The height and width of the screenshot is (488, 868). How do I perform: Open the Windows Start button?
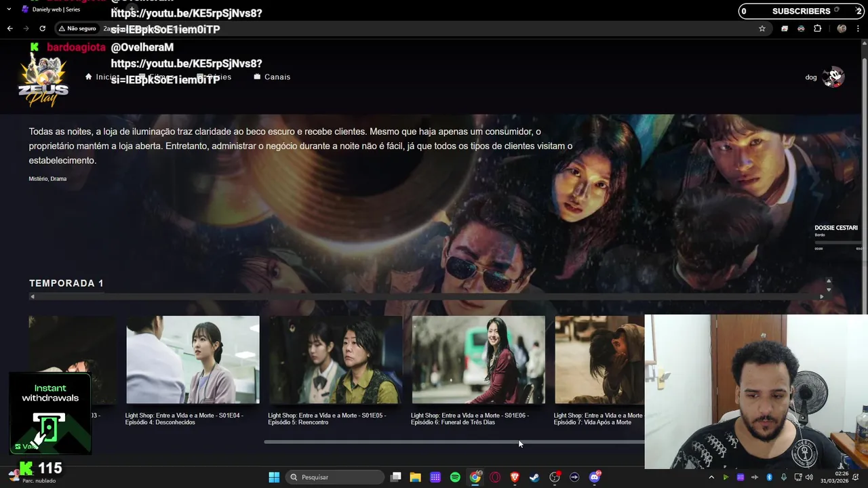pyautogui.click(x=274, y=477)
